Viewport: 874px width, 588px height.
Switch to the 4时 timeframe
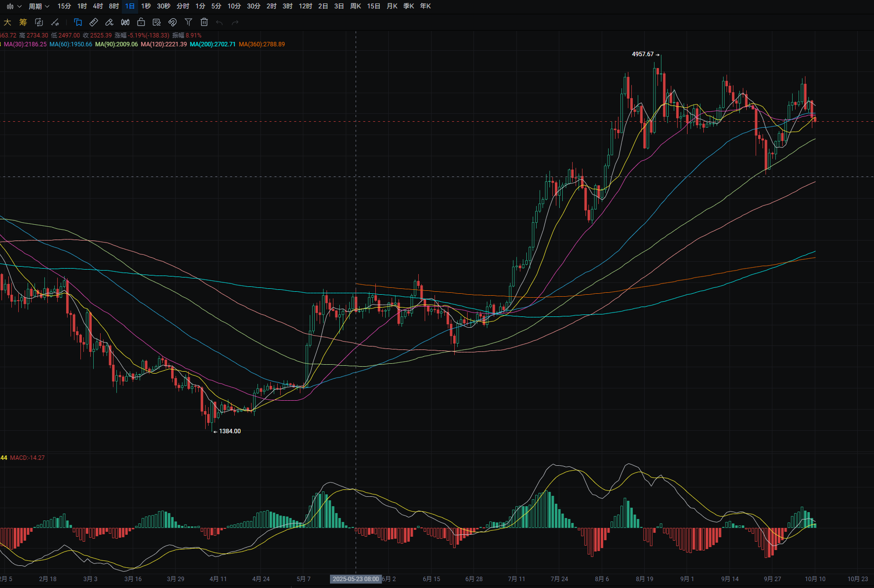[98, 6]
